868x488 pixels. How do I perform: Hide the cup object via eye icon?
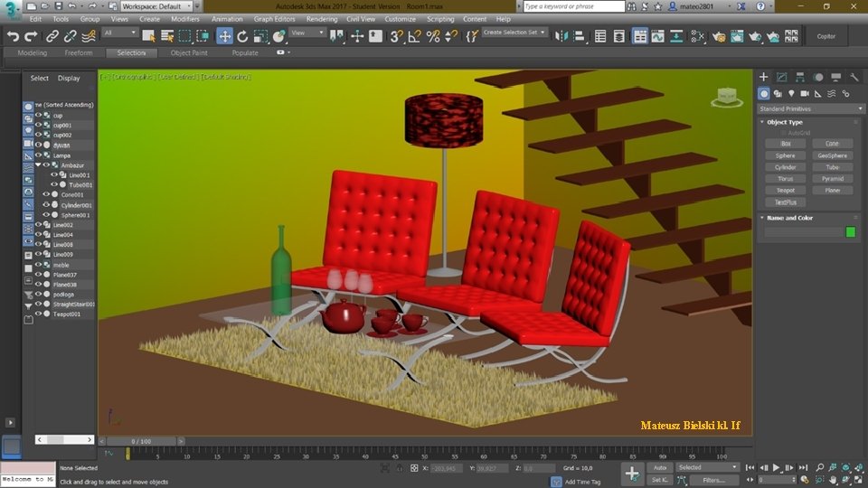pyautogui.click(x=38, y=115)
